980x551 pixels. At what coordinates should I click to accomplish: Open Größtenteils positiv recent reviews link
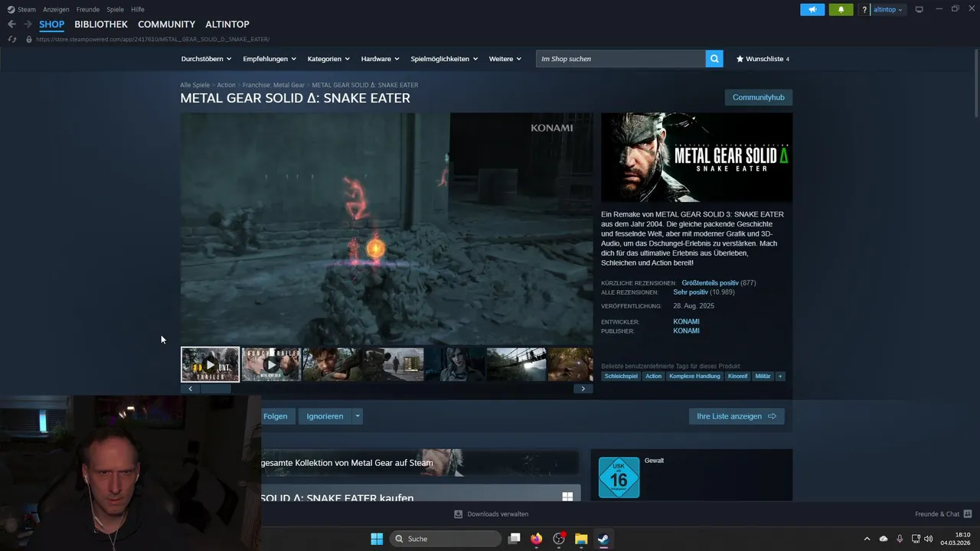pyautogui.click(x=710, y=283)
